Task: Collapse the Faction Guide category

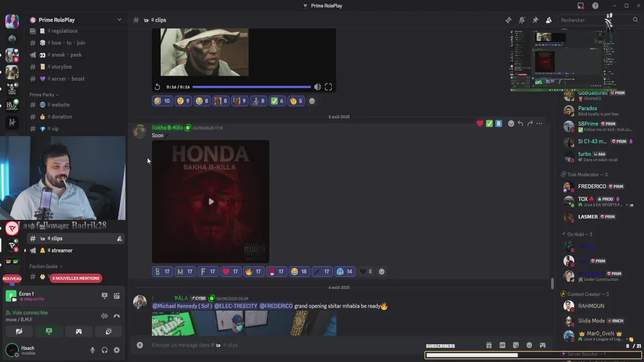Action: [x=45, y=266]
